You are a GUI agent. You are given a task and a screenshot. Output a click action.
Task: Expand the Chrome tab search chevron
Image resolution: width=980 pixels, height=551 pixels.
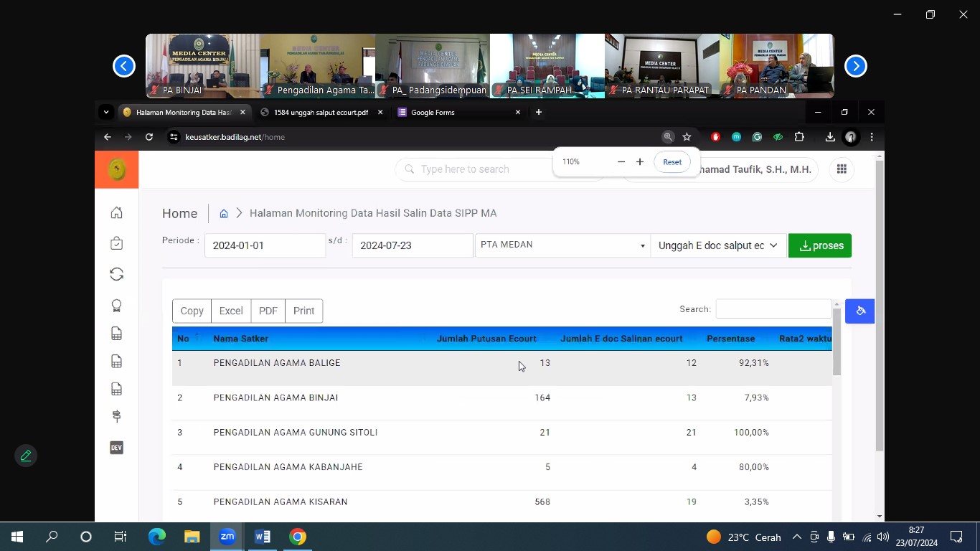[x=106, y=112]
